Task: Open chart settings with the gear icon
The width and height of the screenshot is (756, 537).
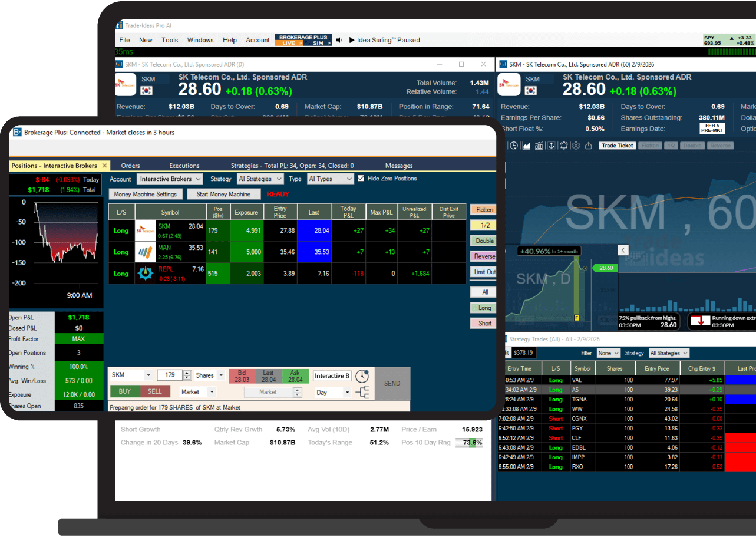Action: click(576, 146)
